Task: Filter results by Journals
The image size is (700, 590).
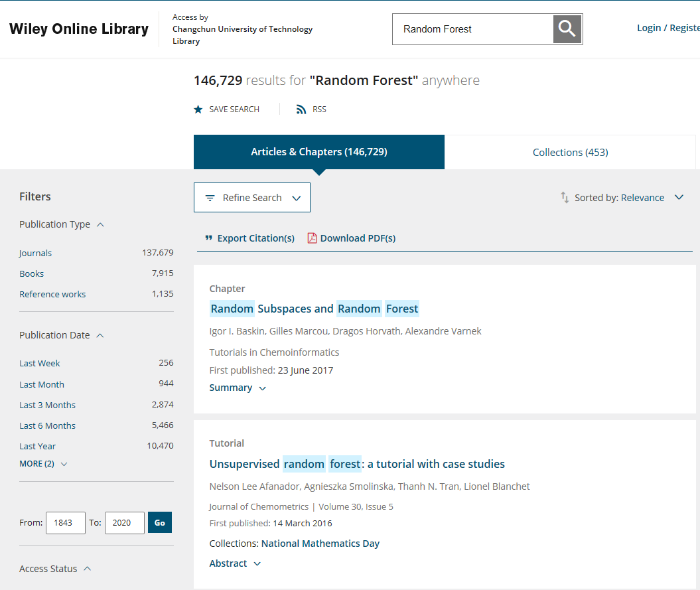Action: pos(36,253)
